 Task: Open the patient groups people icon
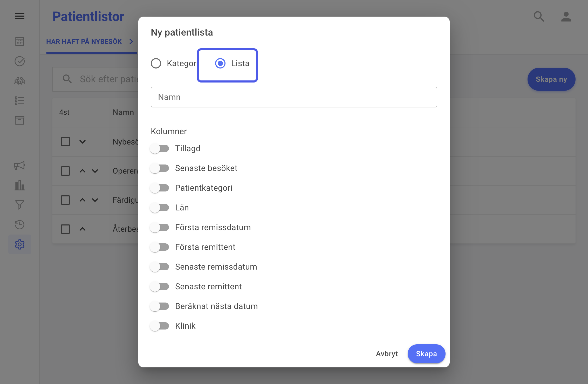[20, 81]
